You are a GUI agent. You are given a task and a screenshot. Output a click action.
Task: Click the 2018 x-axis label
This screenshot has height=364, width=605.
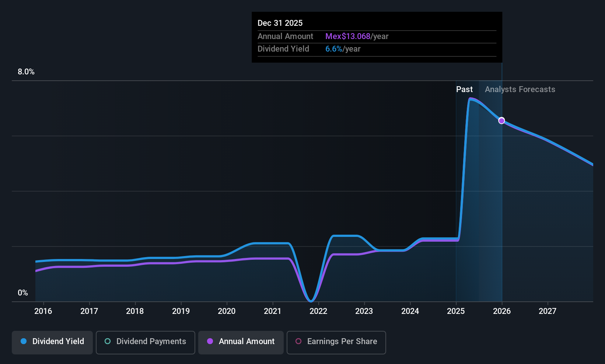click(x=135, y=311)
